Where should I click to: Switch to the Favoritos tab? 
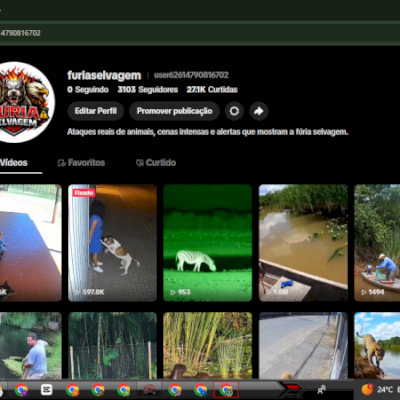coord(81,163)
